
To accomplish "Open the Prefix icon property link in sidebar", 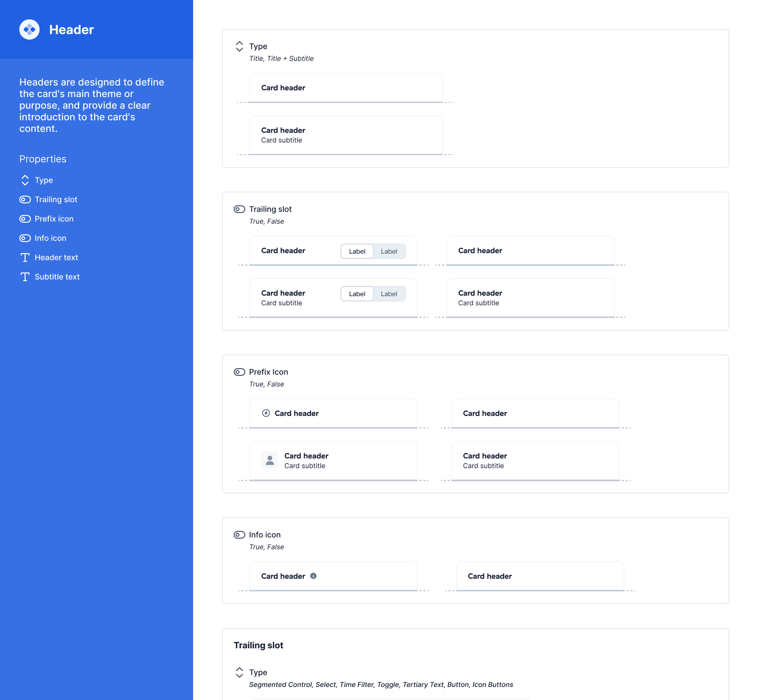I will 54,219.
